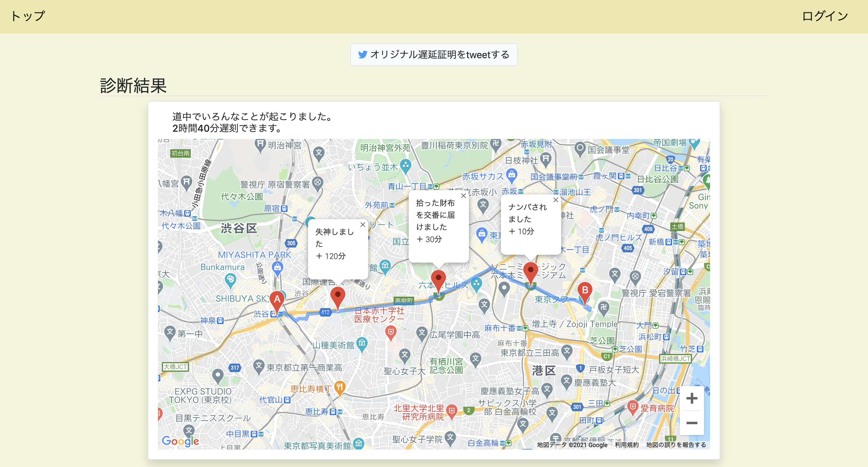The width and height of the screenshot is (868, 467).
Task: Click ＋ 30分 text in popup
Action: pyautogui.click(x=429, y=239)
